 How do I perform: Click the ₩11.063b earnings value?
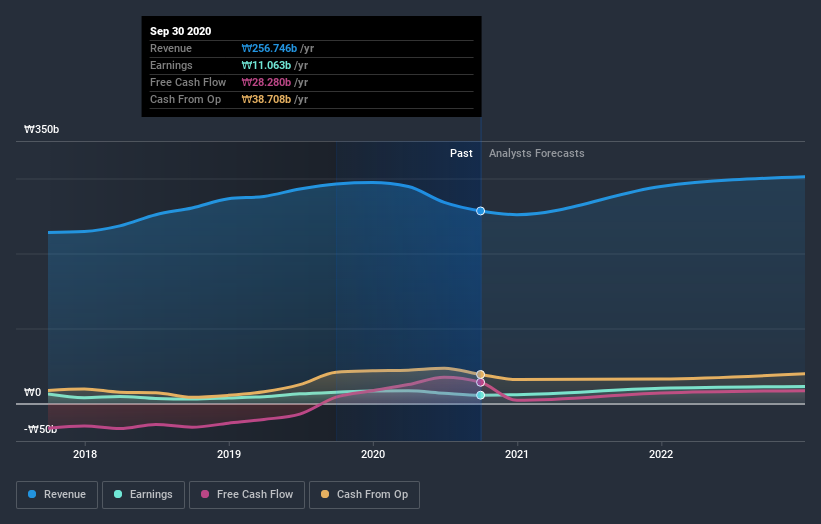(266, 65)
